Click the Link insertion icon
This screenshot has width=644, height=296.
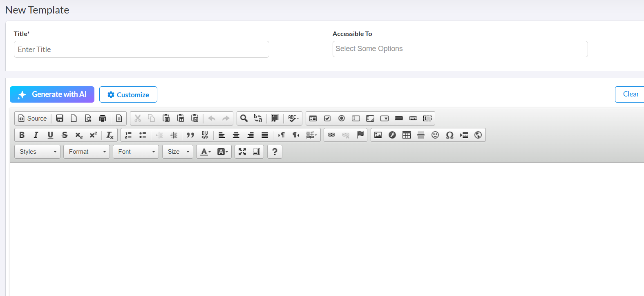point(331,135)
